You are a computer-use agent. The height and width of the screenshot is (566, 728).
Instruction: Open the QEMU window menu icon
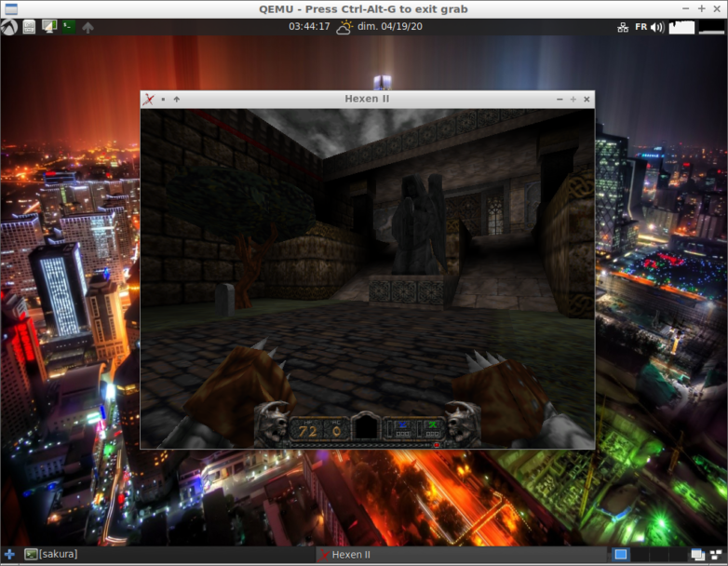[x=10, y=8]
